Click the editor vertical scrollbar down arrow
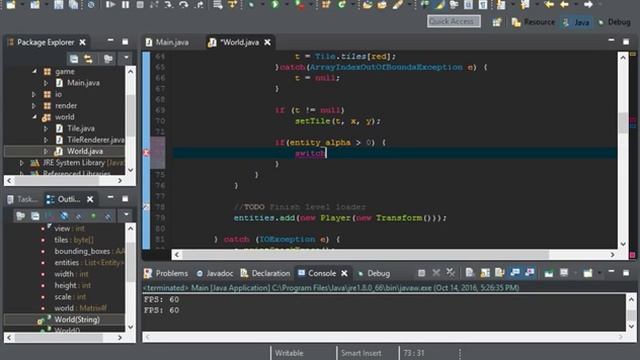Image resolution: width=640 pixels, height=360 pixels. 623,244
